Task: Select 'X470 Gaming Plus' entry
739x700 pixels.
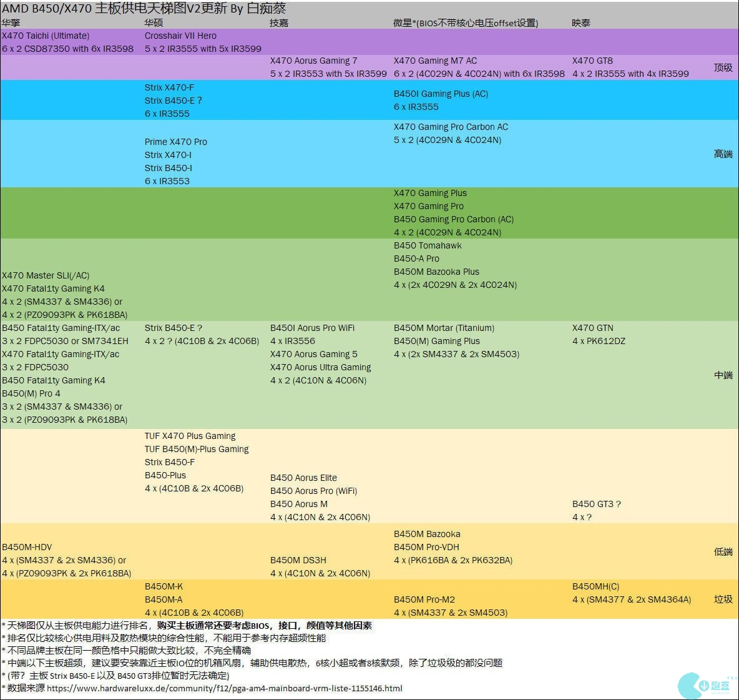Action: (x=430, y=194)
